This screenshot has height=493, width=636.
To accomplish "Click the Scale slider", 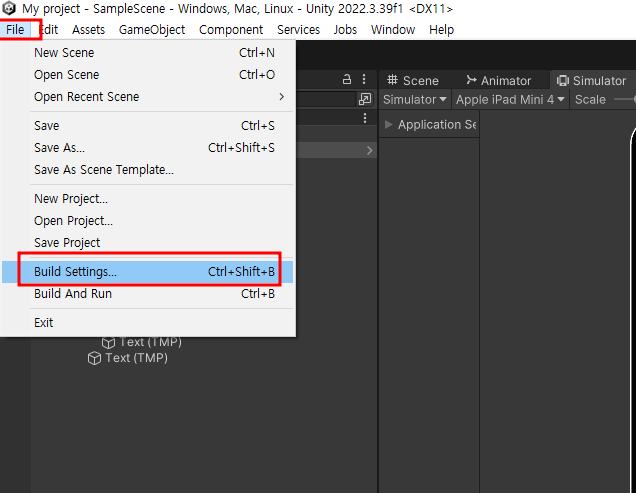I will pos(625,99).
